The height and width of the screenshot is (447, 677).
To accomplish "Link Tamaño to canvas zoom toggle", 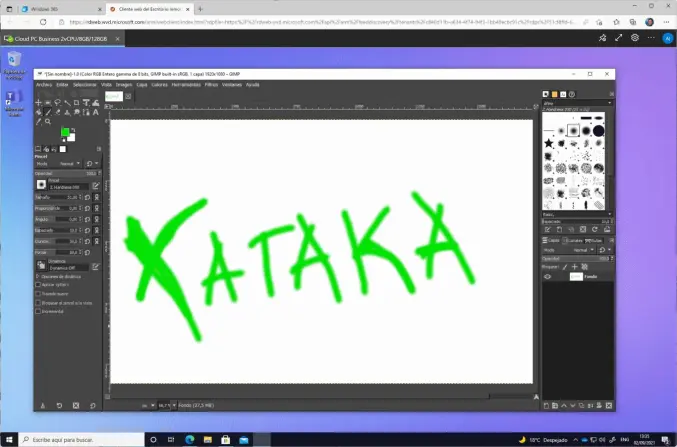I will pyautogui.click(x=97, y=197).
